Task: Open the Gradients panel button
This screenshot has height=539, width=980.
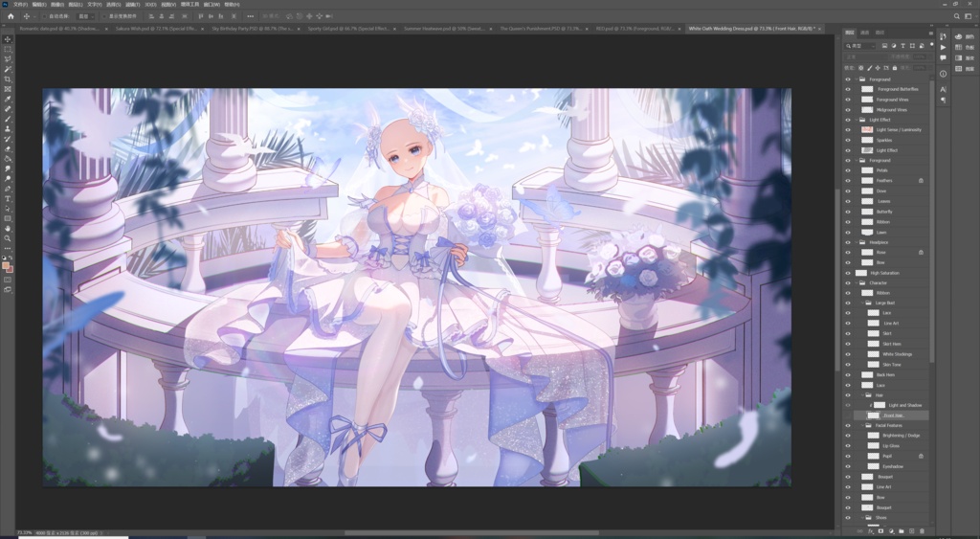Action: (x=963, y=58)
